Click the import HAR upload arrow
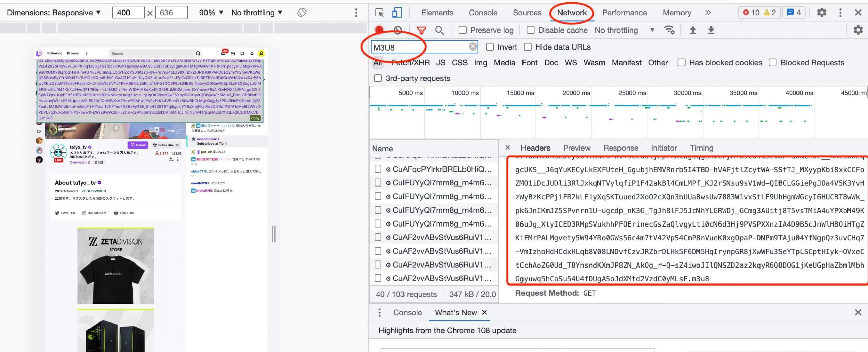Viewport: 868px width, 352px height. click(x=693, y=30)
